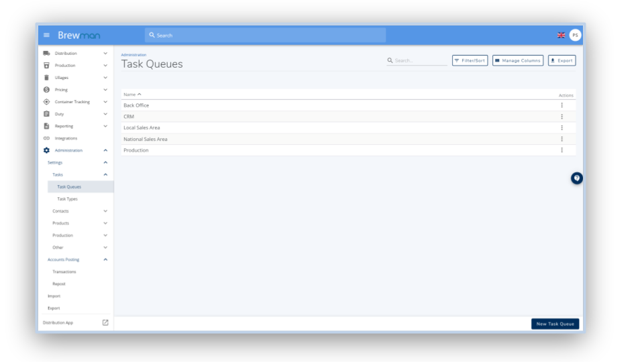Open actions menu for CRM row

click(562, 117)
